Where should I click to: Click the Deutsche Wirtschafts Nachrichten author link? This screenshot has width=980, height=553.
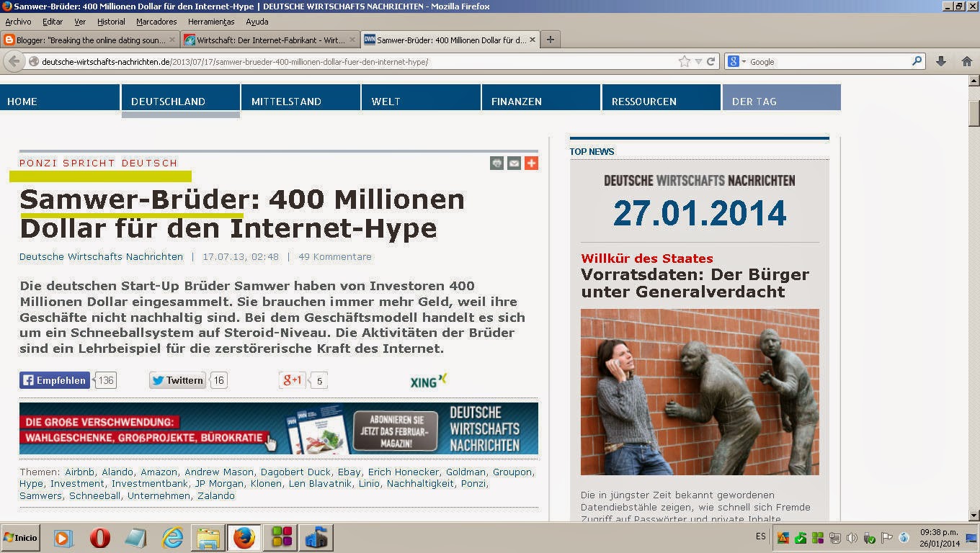[101, 256]
